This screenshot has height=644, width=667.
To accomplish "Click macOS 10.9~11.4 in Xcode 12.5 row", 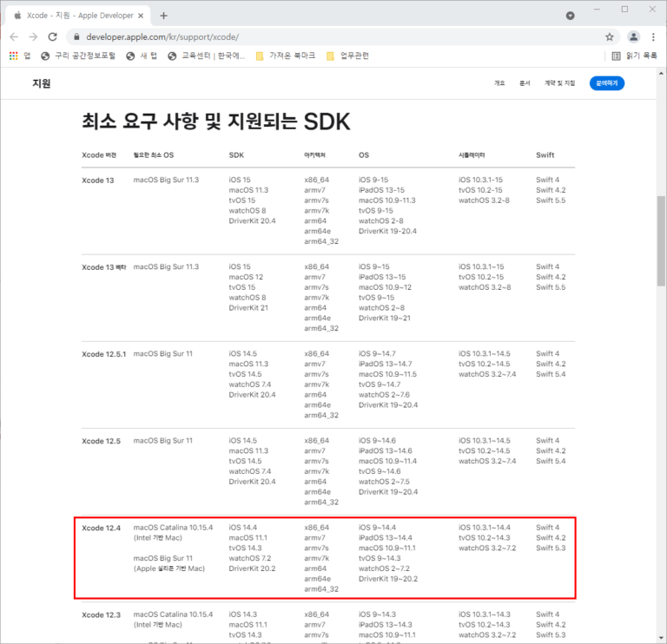I will coord(387,461).
